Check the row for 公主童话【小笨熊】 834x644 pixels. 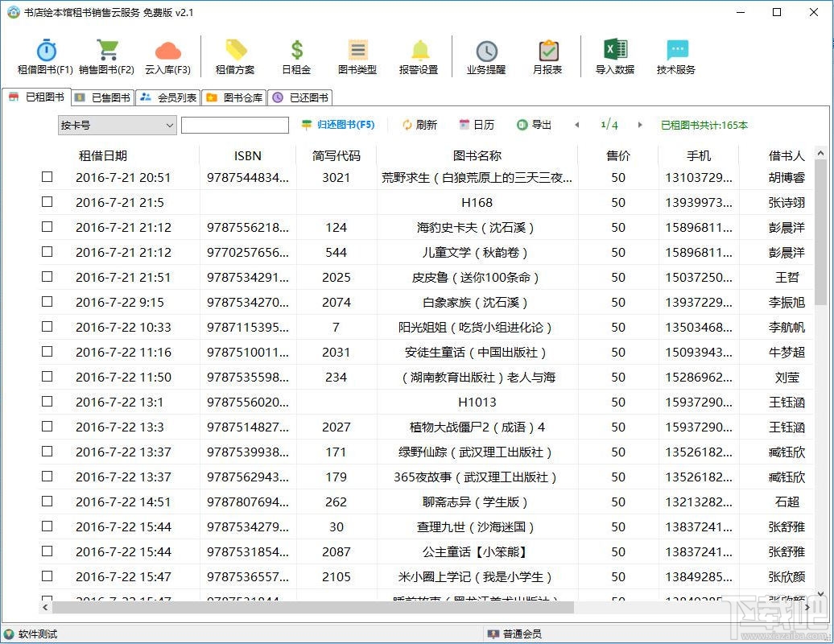pyautogui.click(x=47, y=551)
